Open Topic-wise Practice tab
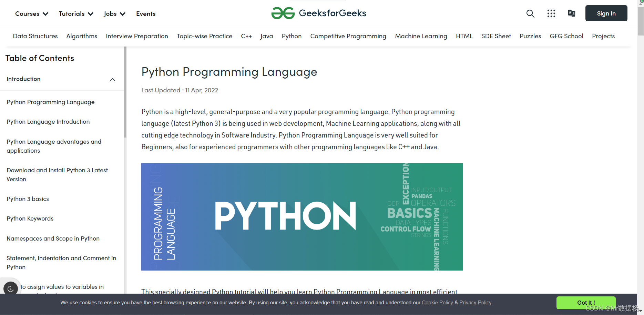Image resolution: width=644 pixels, height=315 pixels. point(204,36)
